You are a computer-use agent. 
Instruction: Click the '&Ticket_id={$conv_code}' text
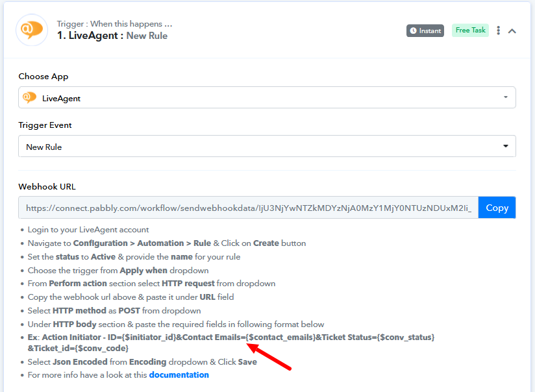pos(78,349)
